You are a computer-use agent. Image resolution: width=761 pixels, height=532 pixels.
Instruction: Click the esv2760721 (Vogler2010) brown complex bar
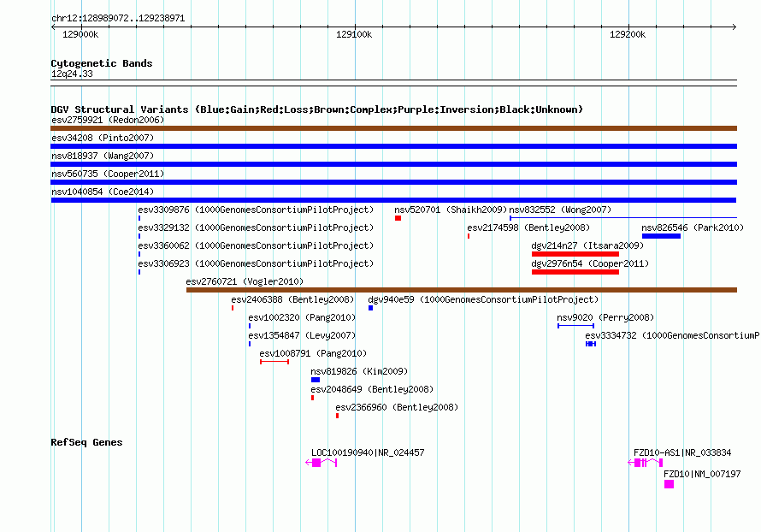tap(462, 290)
